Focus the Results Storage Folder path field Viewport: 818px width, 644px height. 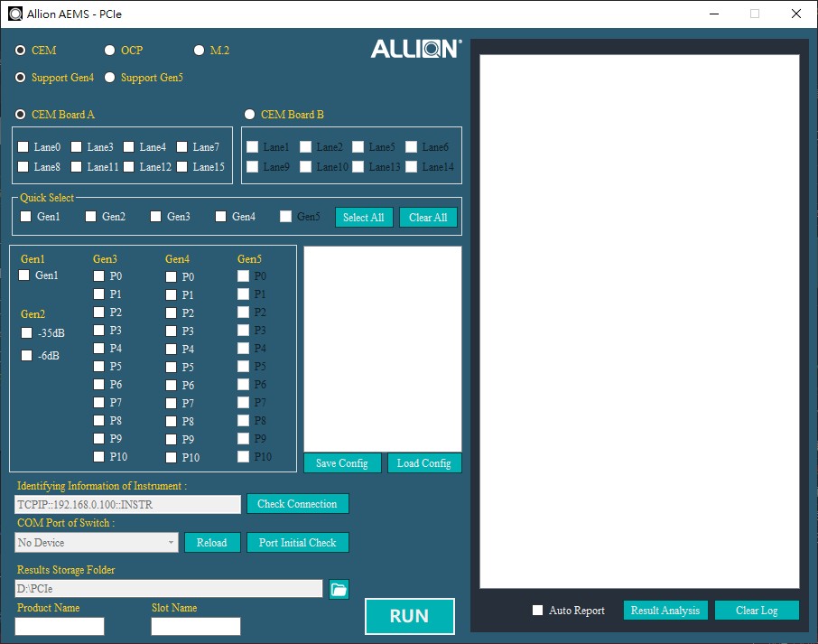coord(169,588)
